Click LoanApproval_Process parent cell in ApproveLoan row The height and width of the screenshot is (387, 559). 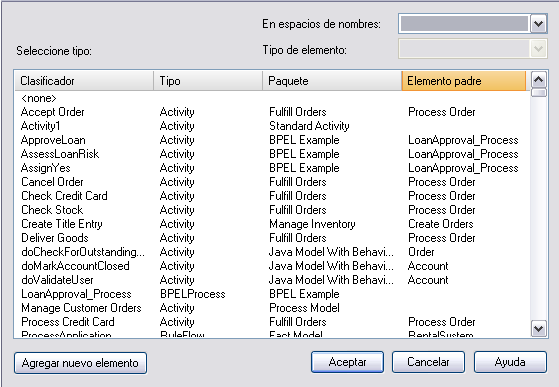[463, 140]
